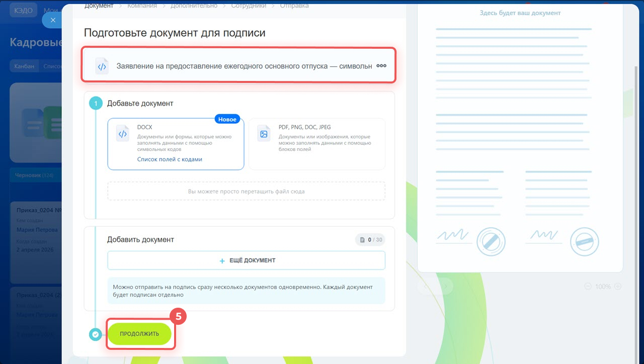Screen dimensions: 644x364
Task: Open the Список полей с кодами link
Action: (x=170, y=159)
